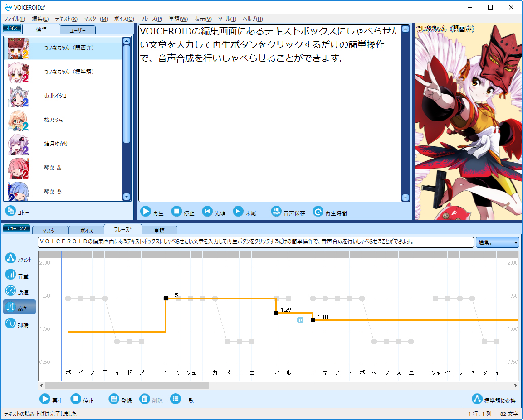Image resolution: width=523 pixels, height=420 pixels.
Task: Click the blue playback position line in graph
Action: pyautogui.click(x=61, y=316)
